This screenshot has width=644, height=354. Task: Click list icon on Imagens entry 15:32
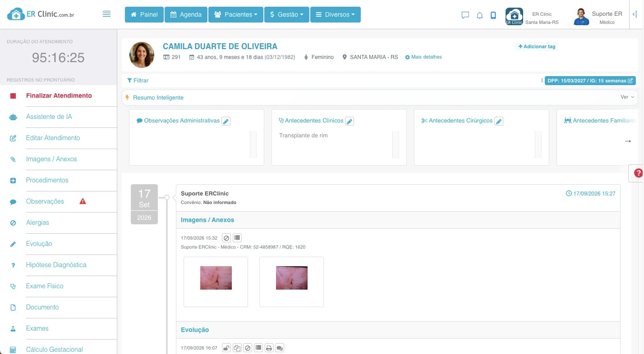[x=238, y=238]
